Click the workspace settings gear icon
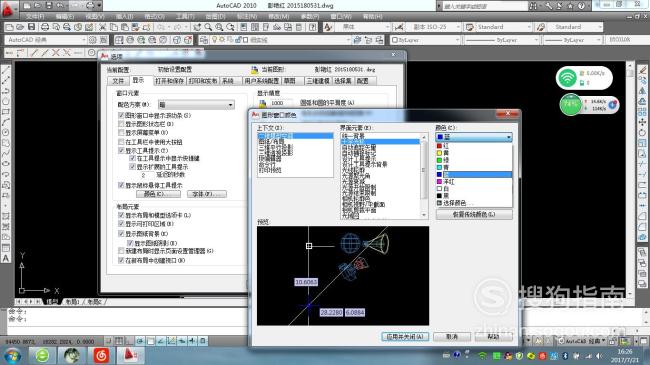 pos(93,40)
